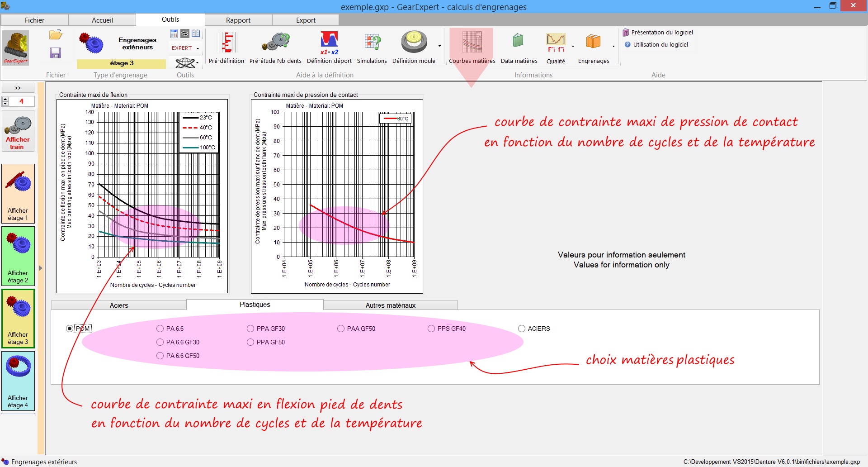Expand the Qualité dropdown arrow
868x467 pixels.
[573, 46]
